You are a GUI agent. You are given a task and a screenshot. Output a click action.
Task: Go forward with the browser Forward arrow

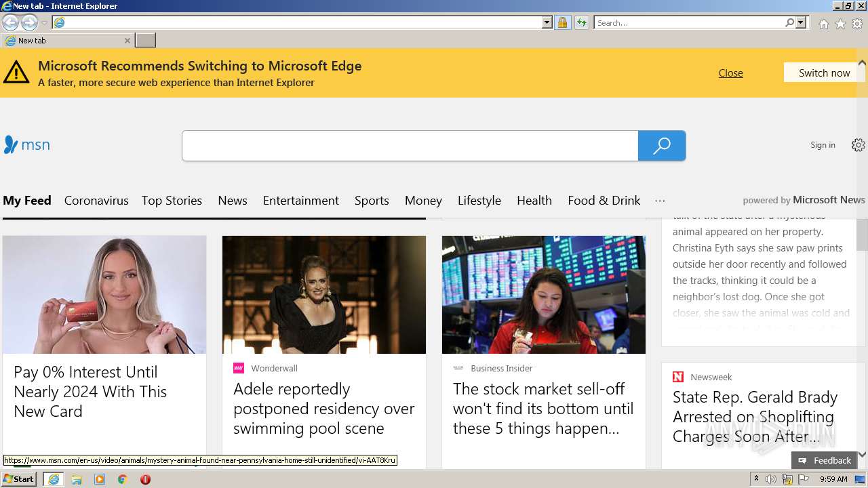[x=29, y=23]
